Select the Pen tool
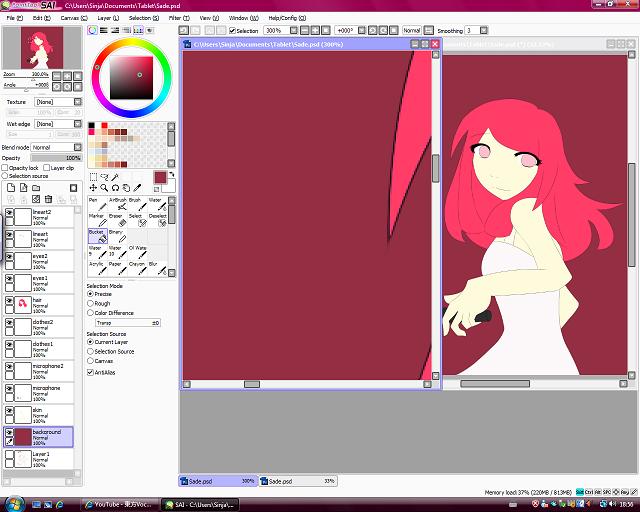The width and height of the screenshot is (640, 512). 96,205
